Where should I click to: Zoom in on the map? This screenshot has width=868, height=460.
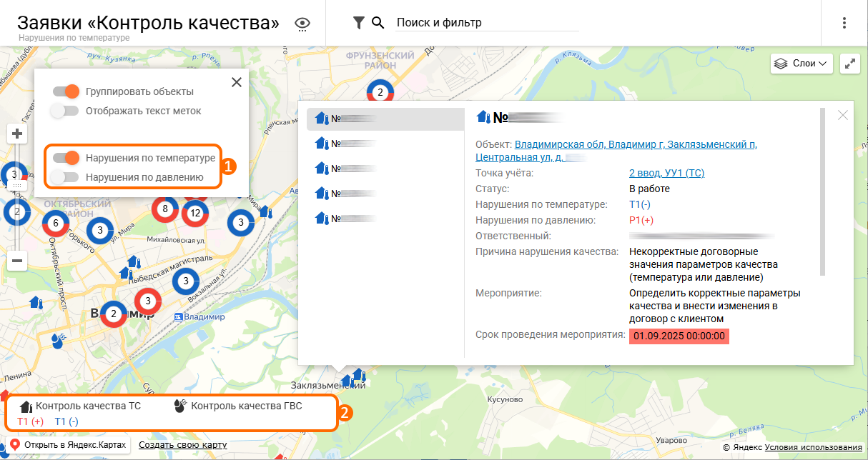(18, 134)
